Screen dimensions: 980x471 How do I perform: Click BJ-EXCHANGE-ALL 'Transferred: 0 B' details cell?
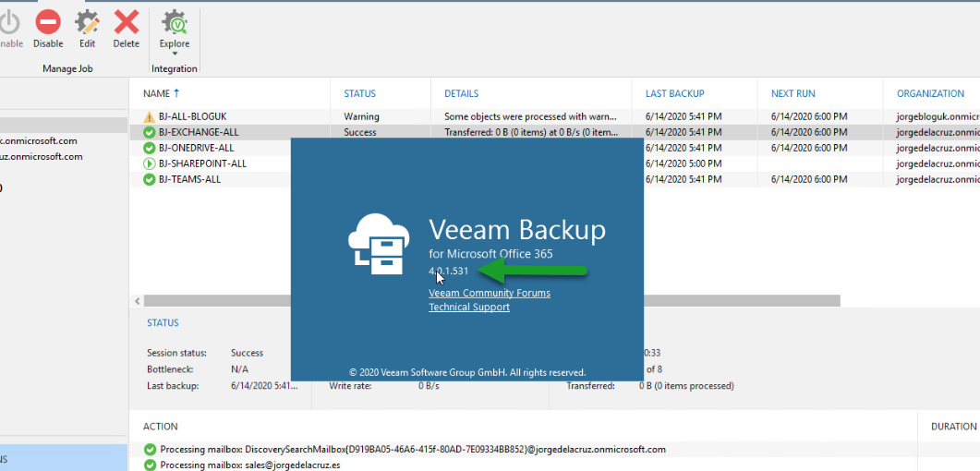tap(530, 132)
